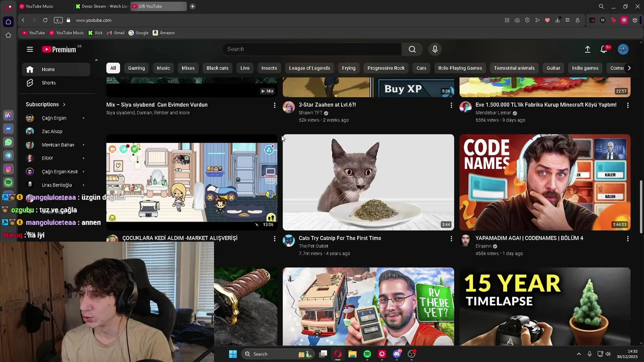The width and height of the screenshot is (644, 362).
Task: Open the 15 Year Timelapse thumbnail
Action: coord(545,307)
